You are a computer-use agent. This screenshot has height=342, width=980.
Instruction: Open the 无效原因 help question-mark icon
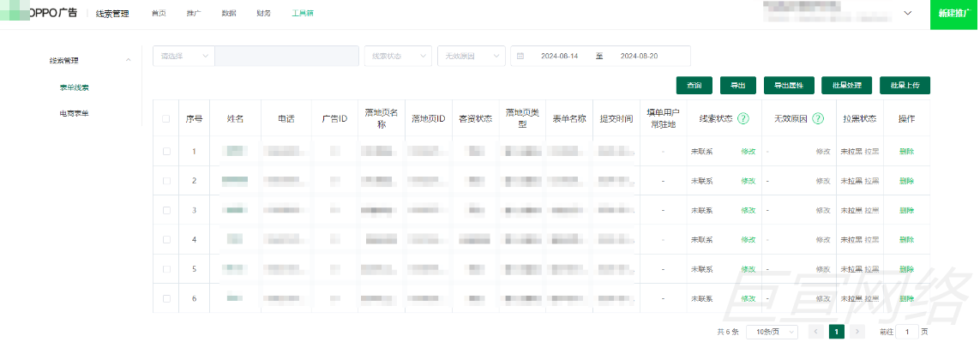[x=818, y=119]
